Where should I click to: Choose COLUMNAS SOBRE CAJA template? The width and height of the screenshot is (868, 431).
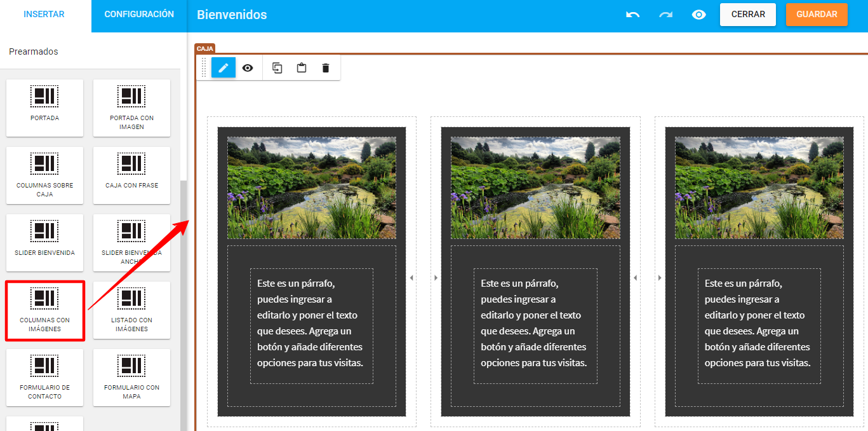click(44, 175)
